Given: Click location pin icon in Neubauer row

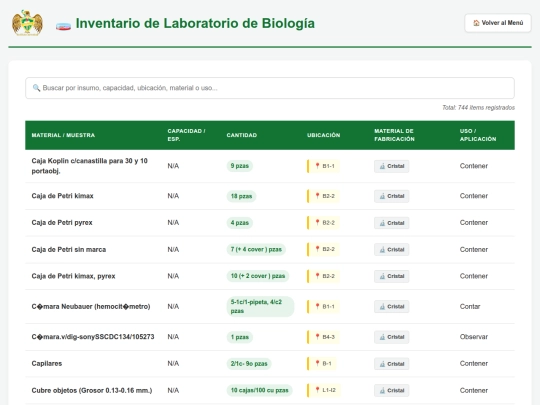Looking at the screenshot, I should click(x=318, y=306).
